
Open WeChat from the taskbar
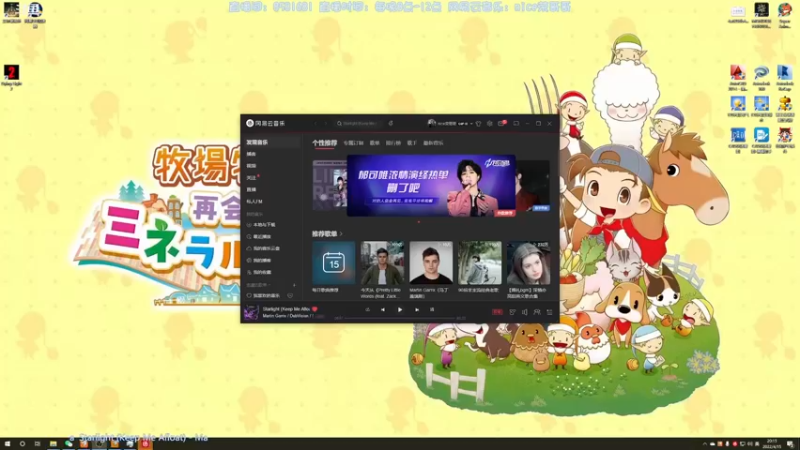68,444
